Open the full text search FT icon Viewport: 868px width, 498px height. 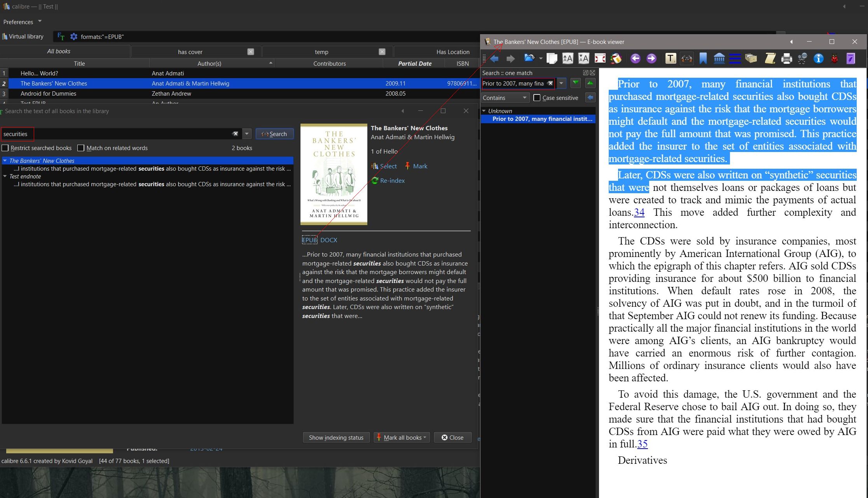(x=61, y=37)
